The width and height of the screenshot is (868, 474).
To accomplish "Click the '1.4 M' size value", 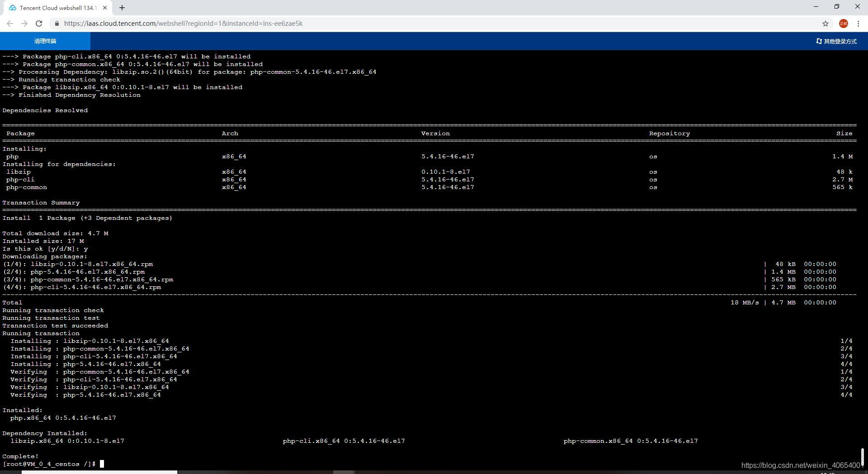I will pyautogui.click(x=842, y=156).
